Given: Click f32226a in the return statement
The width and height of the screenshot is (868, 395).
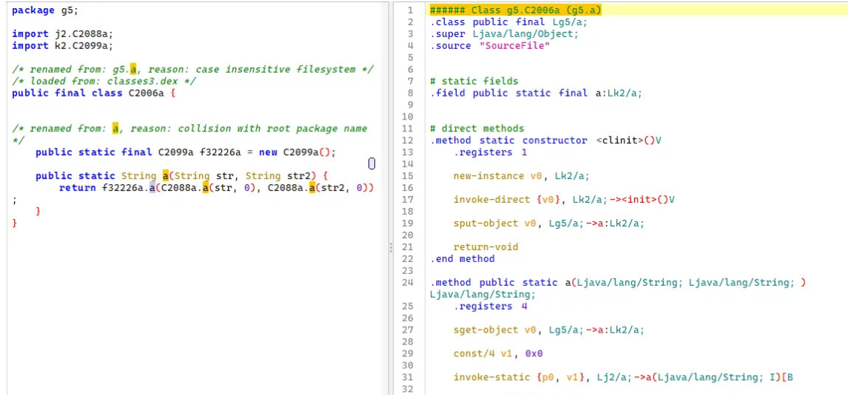Looking at the screenshot, I should click(124, 188).
